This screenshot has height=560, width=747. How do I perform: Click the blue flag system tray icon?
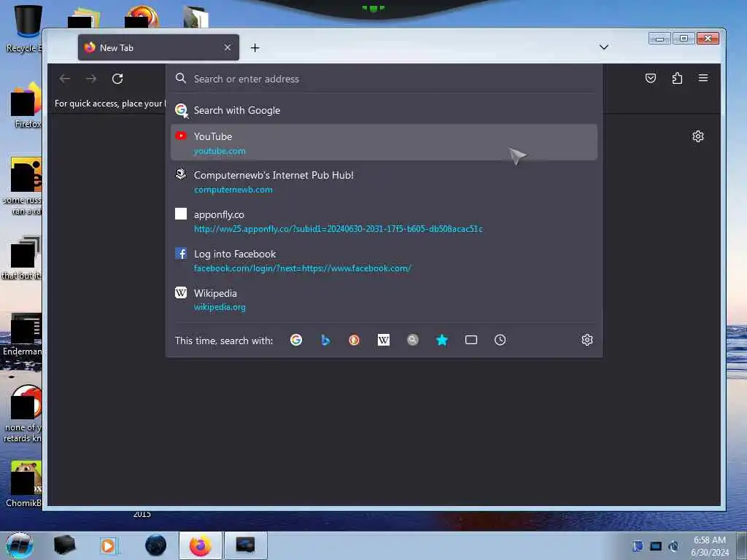[x=638, y=545]
